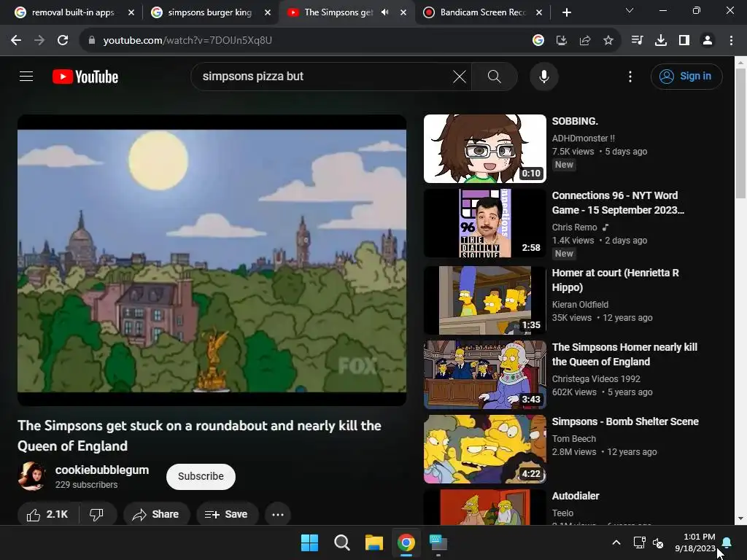Image resolution: width=747 pixels, height=560 pixels.
Task: Click the YouTube search input field
Action: [324, 76]
